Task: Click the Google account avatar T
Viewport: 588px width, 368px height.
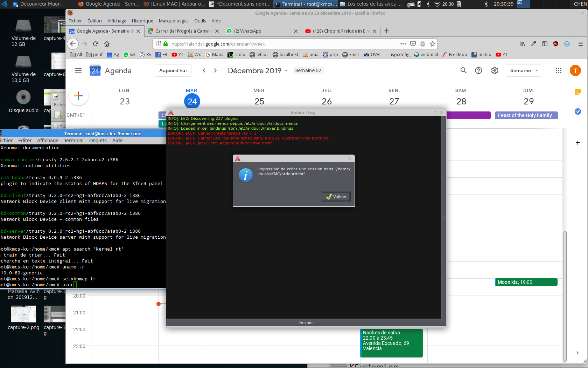Action: (575, 70)
